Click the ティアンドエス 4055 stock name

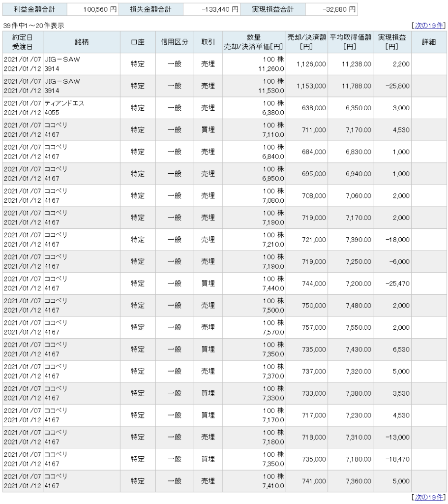64,108
